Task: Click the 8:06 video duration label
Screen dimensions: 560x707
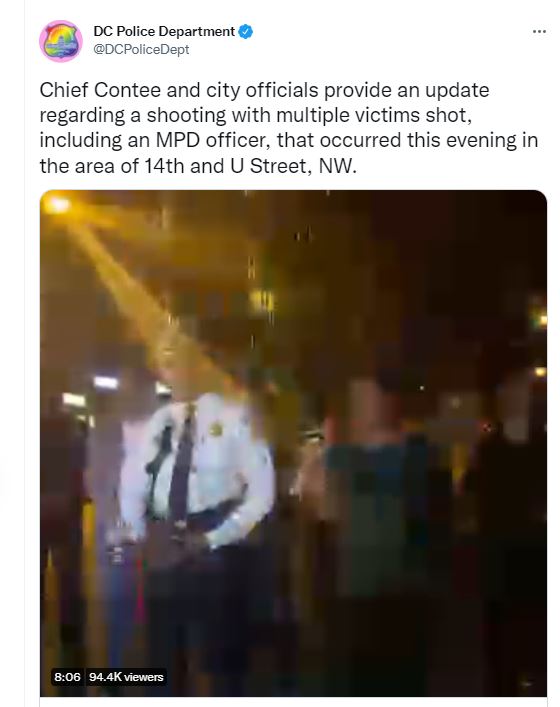Action: [67, 677]
